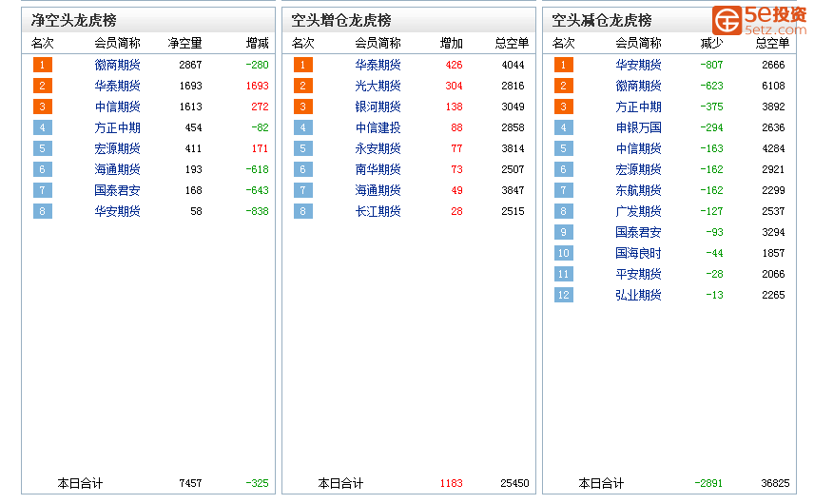Select the 永安期货 member link
The image size is (814, 504).
[378, 148]
